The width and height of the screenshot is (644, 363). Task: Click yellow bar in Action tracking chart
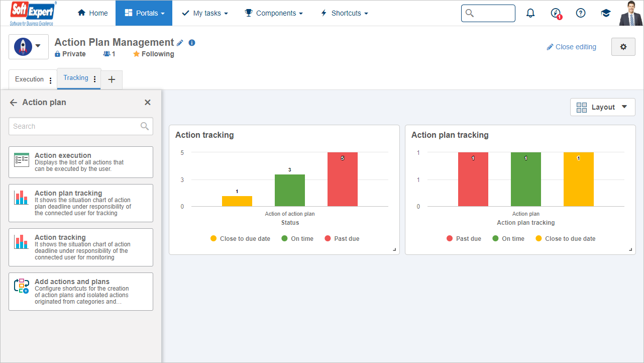tap(237, 201)
